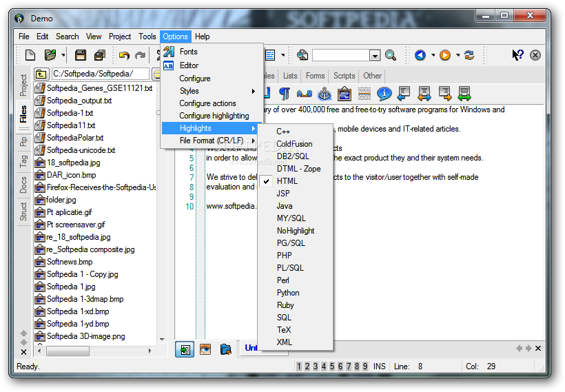The image size is (565, 392).
Task: Insert paragraph using the pilcrow icon
Action: coord(285,94)
